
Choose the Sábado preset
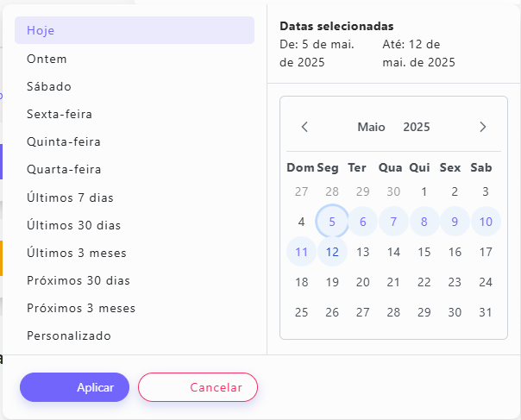135,86
